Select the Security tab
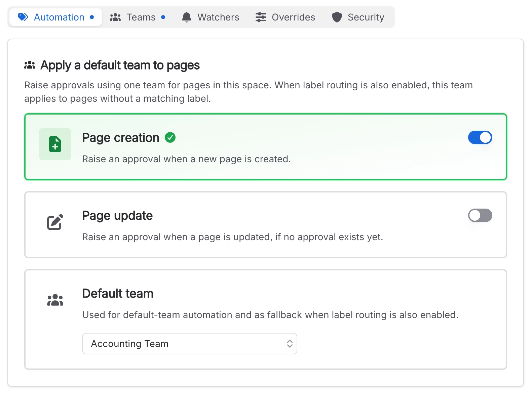Screen dimensions: 532x393 358,17
